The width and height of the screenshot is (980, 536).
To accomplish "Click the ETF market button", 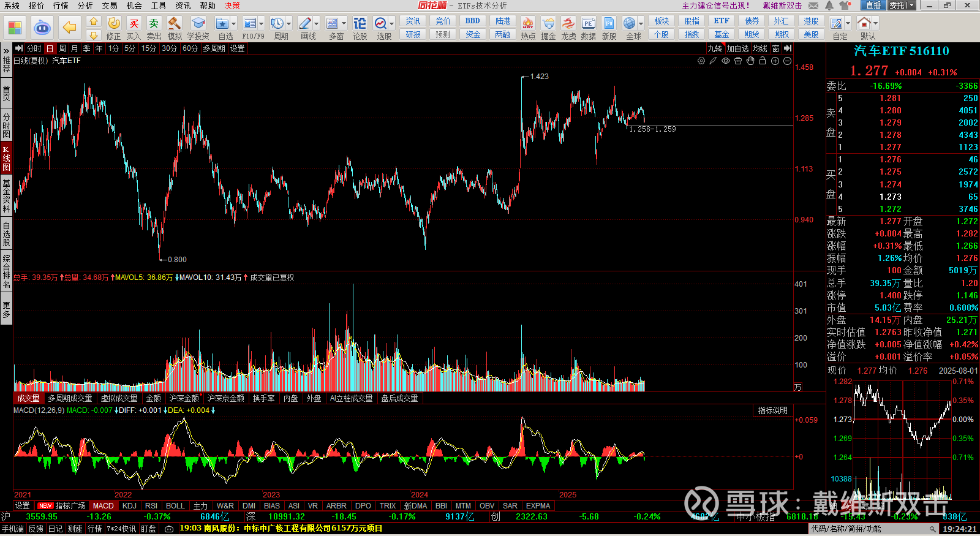I will point(722,21).
